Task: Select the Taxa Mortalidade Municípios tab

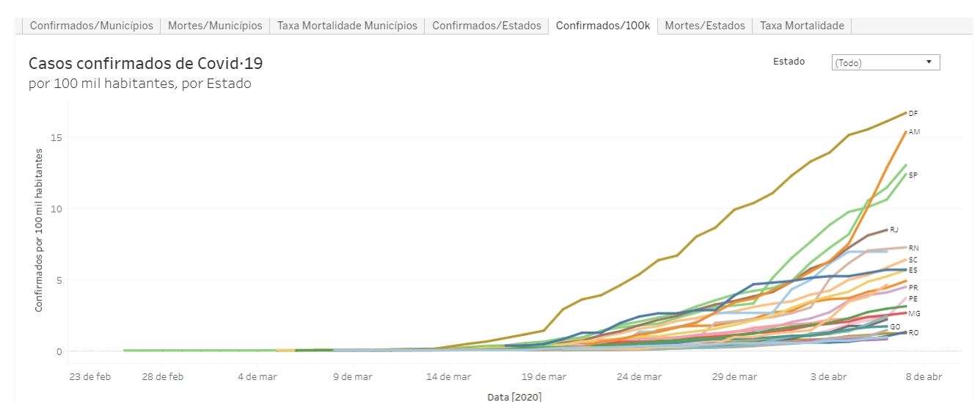Action: [x=347, y=26]
